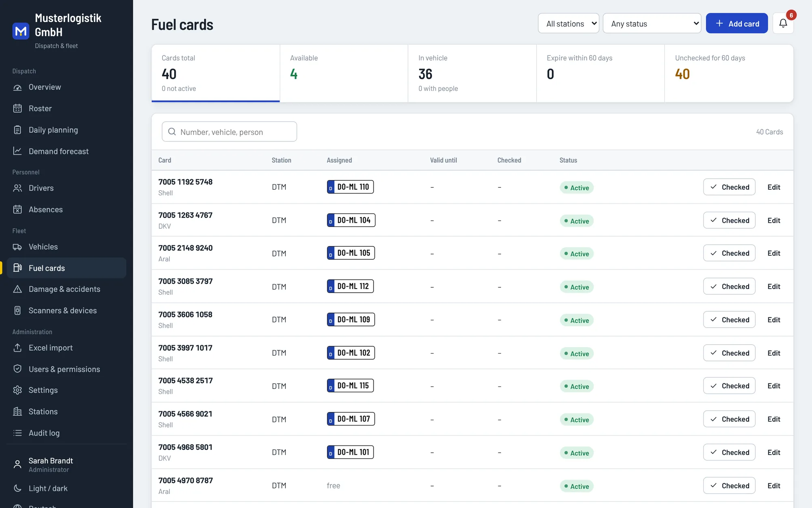The image size is (812, 508).
Task: Click the Fuel cards pump icon
Action: click(x=17, y=268)
